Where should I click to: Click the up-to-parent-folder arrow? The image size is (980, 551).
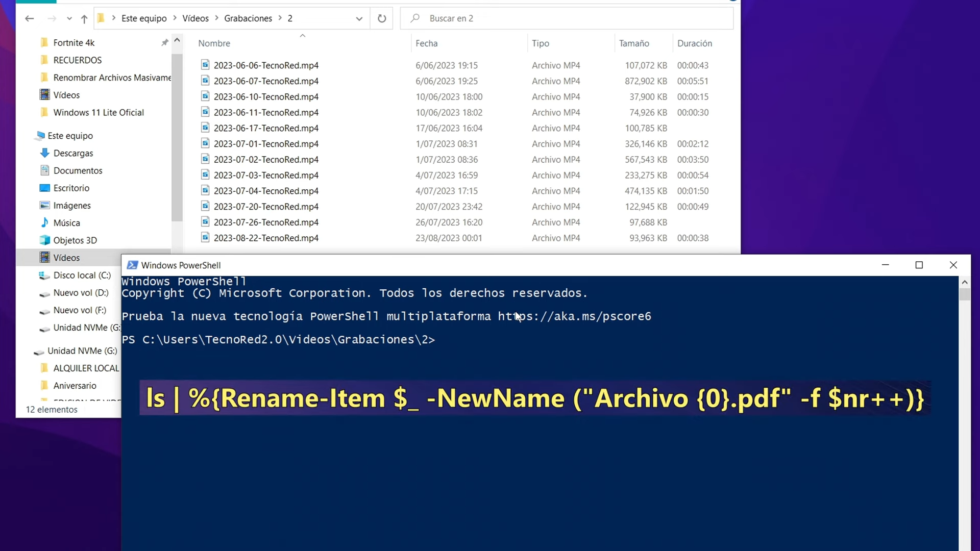(x=84, y=19)
